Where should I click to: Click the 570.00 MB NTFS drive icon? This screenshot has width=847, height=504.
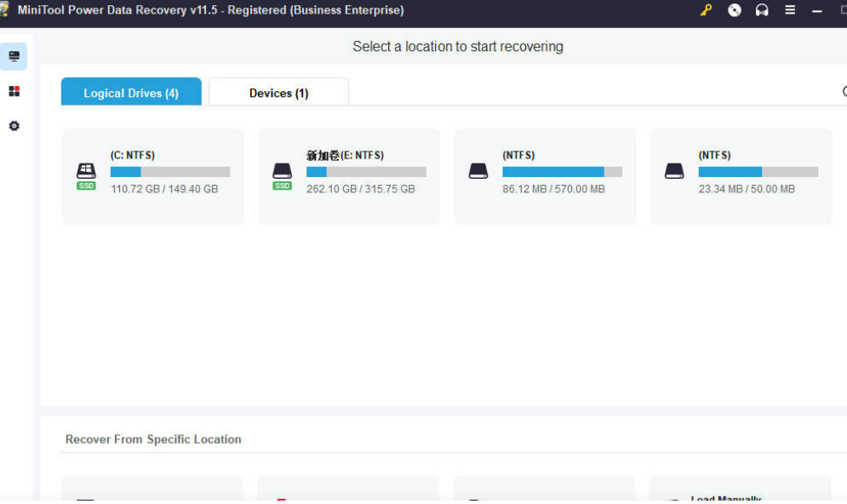pos(478,171)
